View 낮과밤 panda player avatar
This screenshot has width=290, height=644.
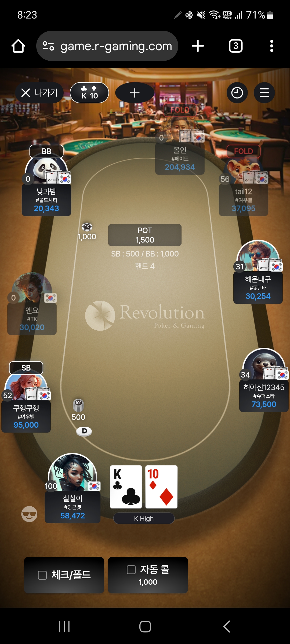pyautogui.click(x=46, y=169)
